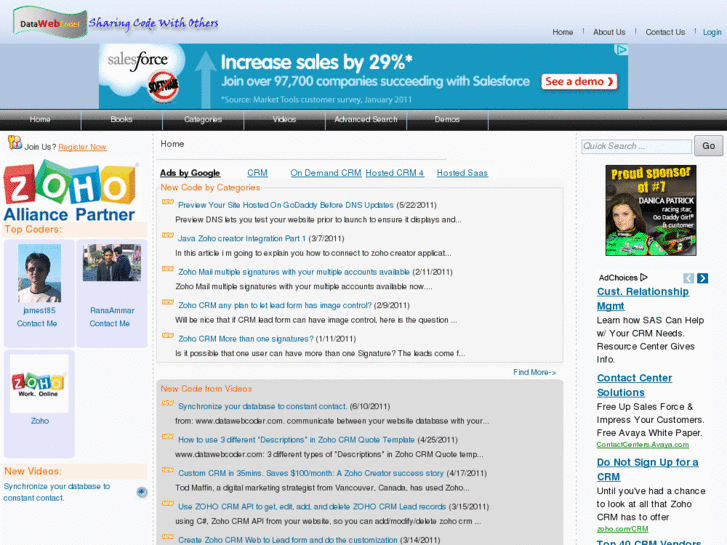Click the CRM ad link

(257, 173)
